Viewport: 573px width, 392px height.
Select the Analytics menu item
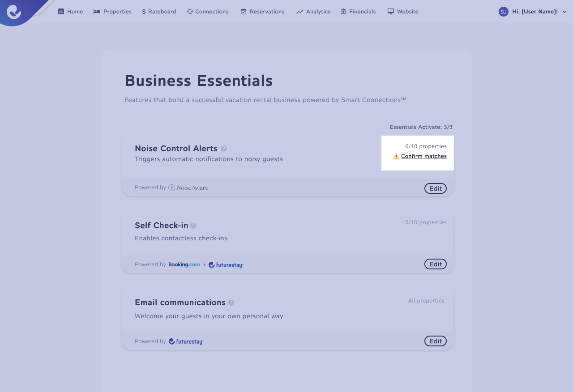click(x=313, y=12)
